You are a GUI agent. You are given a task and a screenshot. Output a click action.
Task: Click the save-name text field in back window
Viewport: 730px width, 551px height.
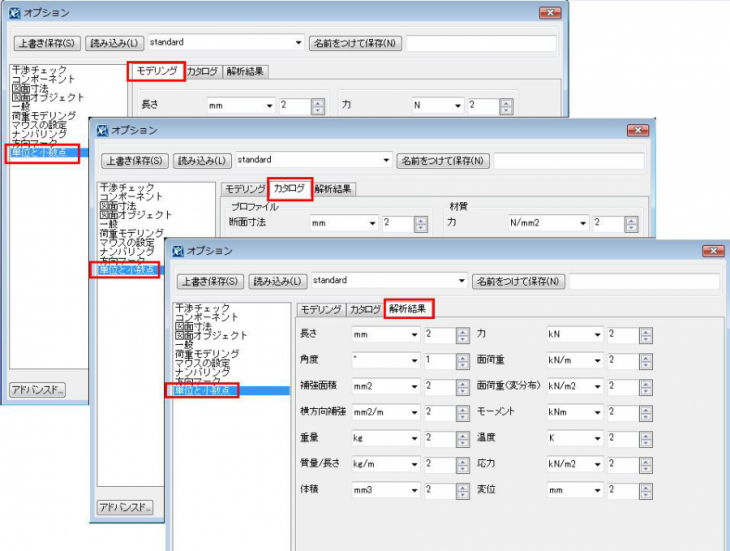tap(481, 43)
